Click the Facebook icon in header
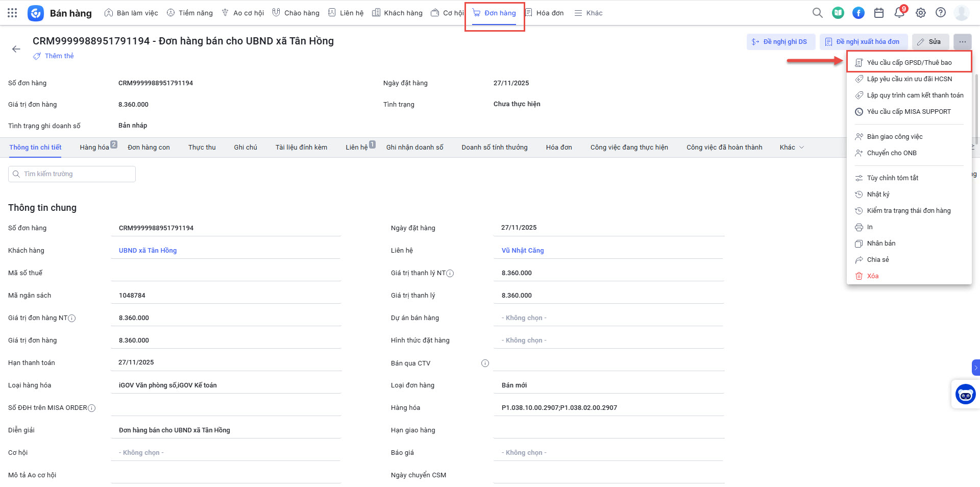The image size is (980, 487). coord(858,13)
